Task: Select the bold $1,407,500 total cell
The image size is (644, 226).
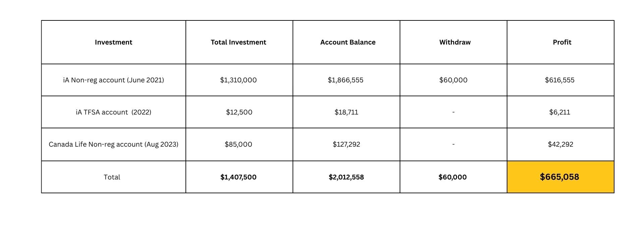Action: pyautogui.click(x=238, y=177)
